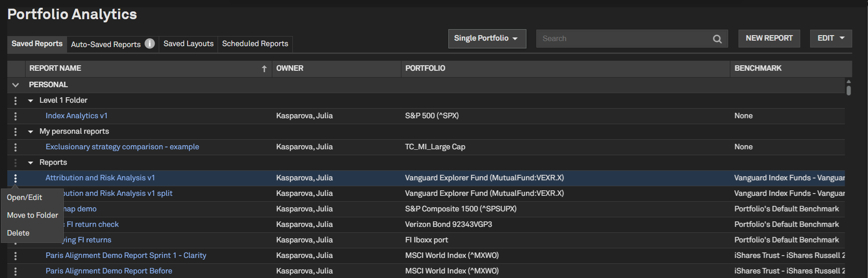This screenshot has width=868, height=278.
Task: Open the EDIT dropdown menu
Action: click(x=831, y=38)
